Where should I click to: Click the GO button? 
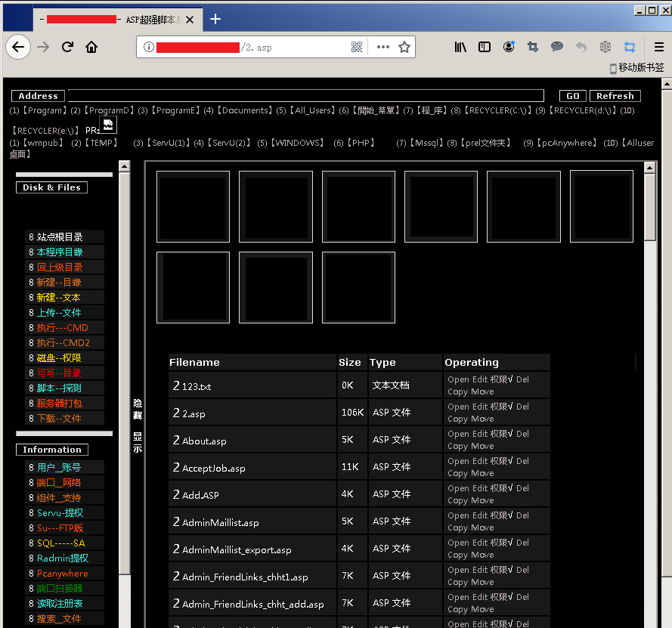click(572, 96)
